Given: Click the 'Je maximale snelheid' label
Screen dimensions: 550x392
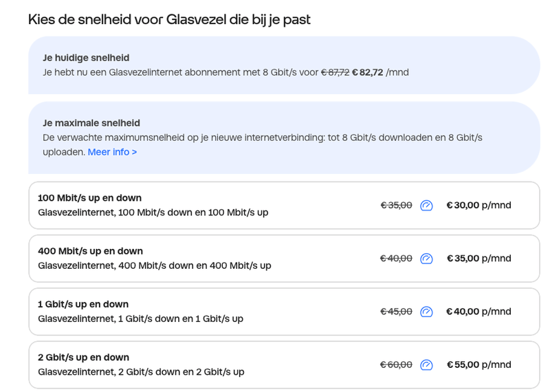Looking at the screenshot, I should [x=91, y=123].
